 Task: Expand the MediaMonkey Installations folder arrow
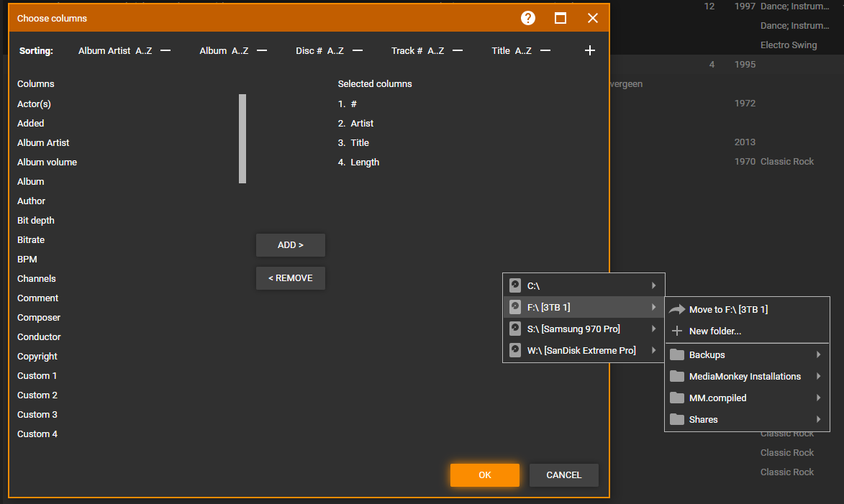(x=818, y=377)
